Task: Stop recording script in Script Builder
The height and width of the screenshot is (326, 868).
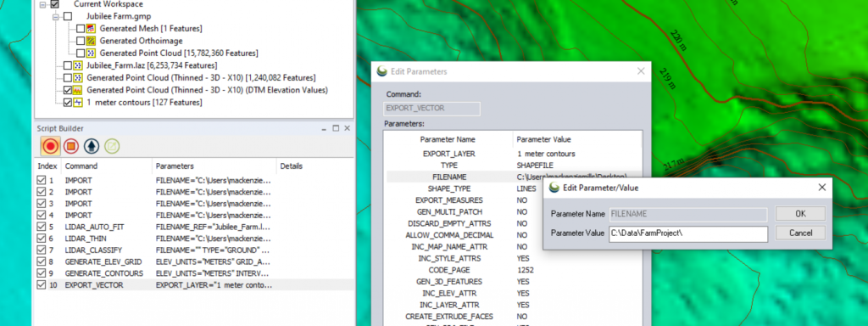Action: (x=71, y=146)
